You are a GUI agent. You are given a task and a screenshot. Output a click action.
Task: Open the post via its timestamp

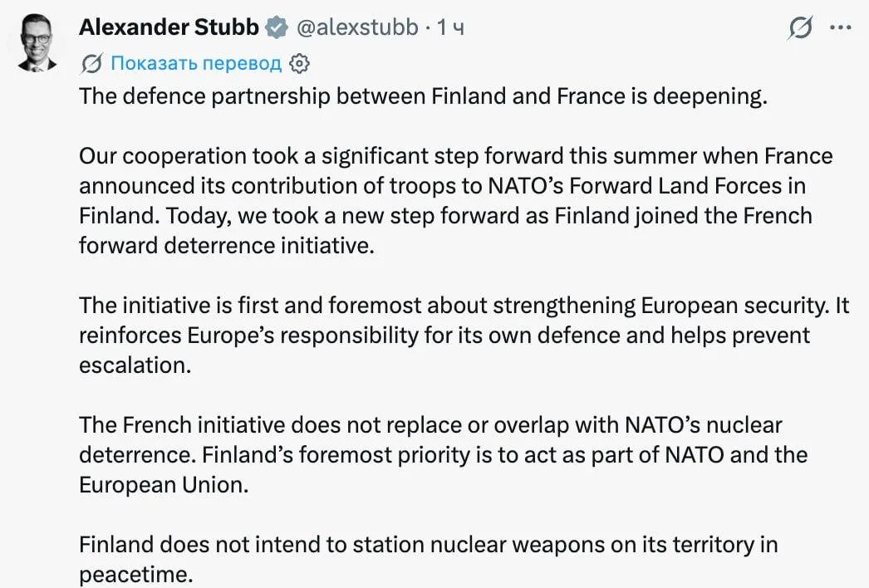(450, 27)
